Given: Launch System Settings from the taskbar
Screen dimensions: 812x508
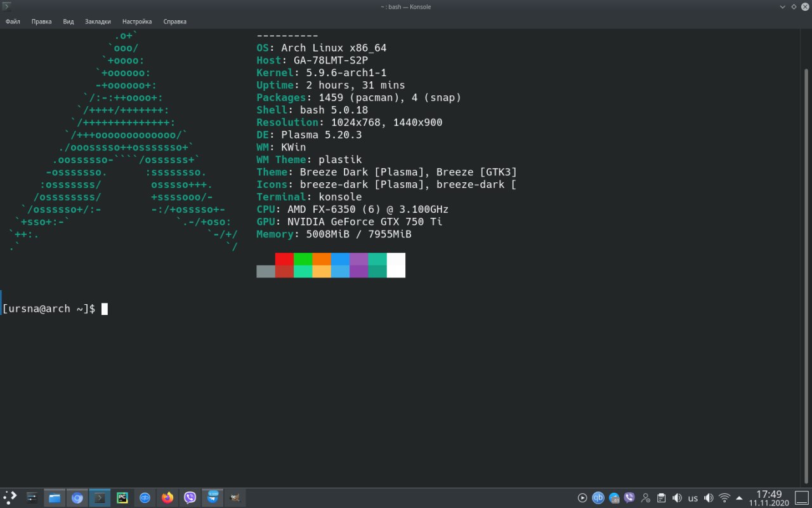Looking at the screenshot, I should click(x=32, y=498).
